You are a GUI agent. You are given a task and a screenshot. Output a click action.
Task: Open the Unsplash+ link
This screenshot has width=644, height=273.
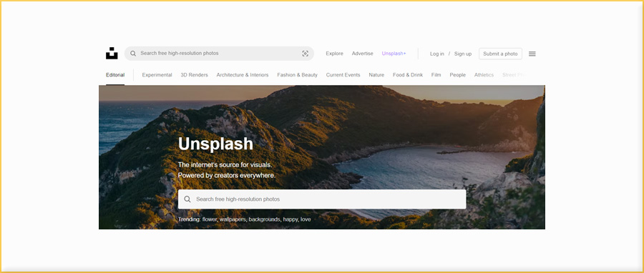point(394,54)
